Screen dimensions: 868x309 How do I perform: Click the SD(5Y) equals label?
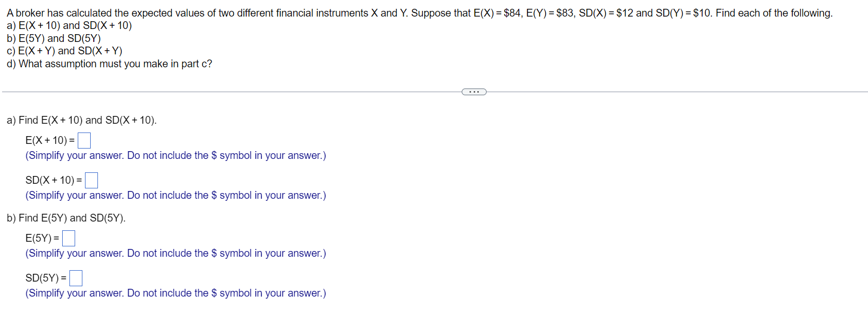[x=46, y=278]
